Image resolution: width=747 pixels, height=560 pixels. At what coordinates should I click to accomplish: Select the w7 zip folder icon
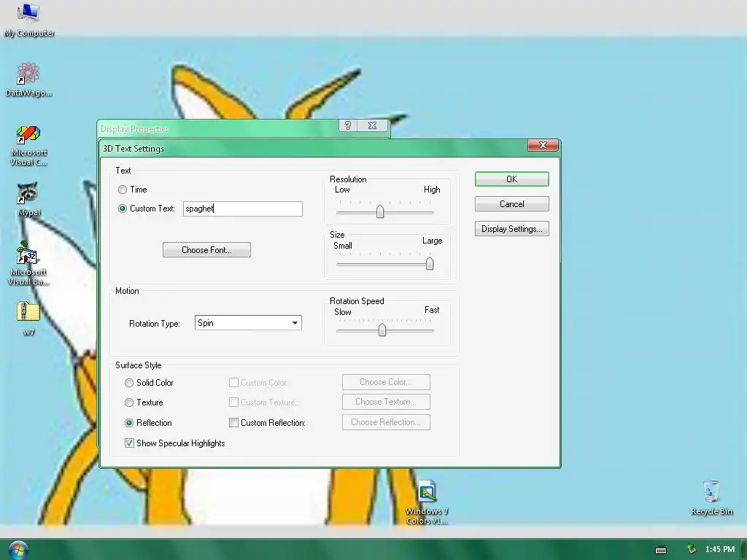point(28,318)
